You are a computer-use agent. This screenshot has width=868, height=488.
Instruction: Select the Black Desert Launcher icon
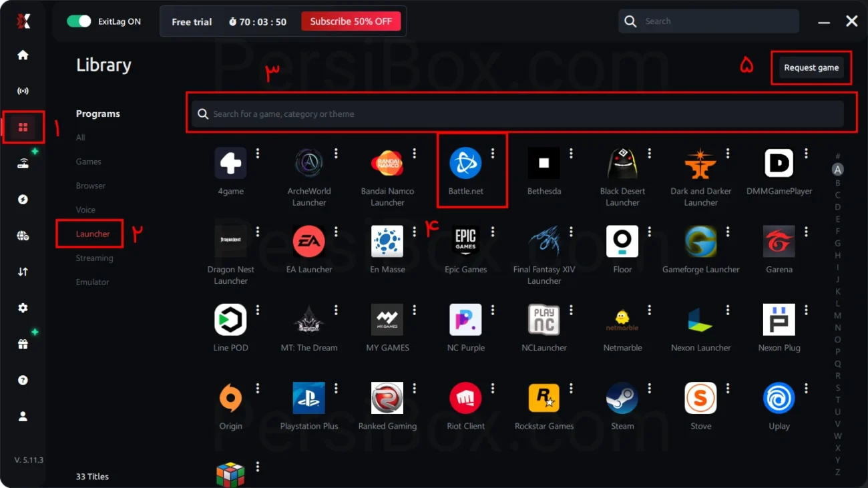coord(622,163)
